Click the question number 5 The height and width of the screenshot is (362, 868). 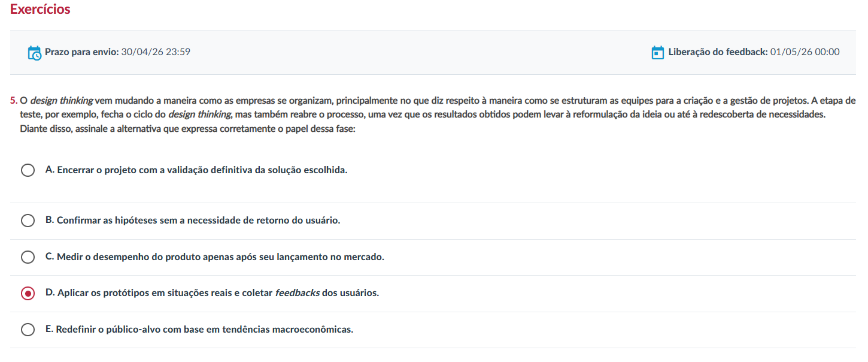point(14,100)
